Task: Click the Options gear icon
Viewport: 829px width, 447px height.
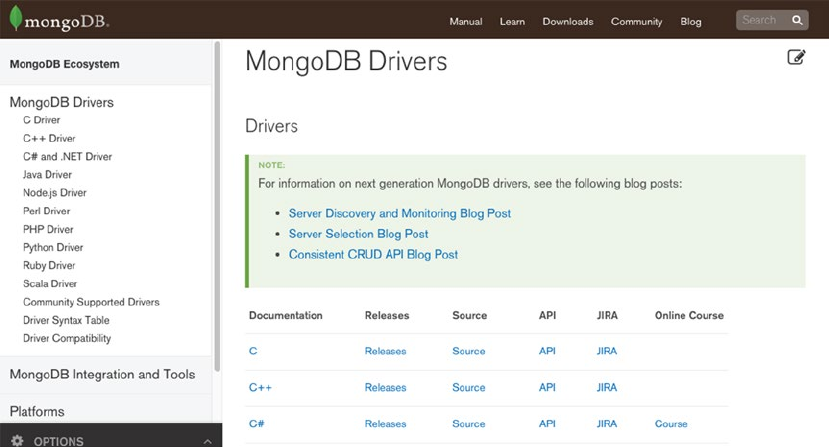Action: (x=17, y=441)
